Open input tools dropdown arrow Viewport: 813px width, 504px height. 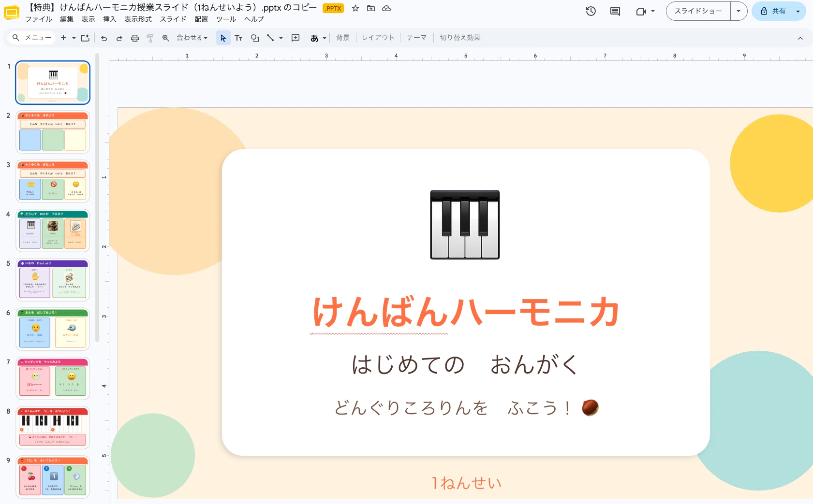click(325, 38)
